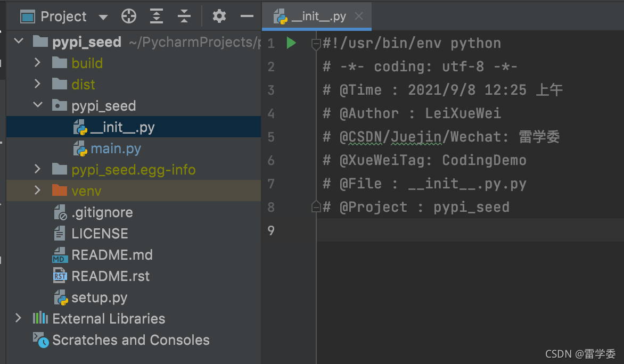Select the LICENSE file
The width and height of the screenshot is (624, 364).
100,234
